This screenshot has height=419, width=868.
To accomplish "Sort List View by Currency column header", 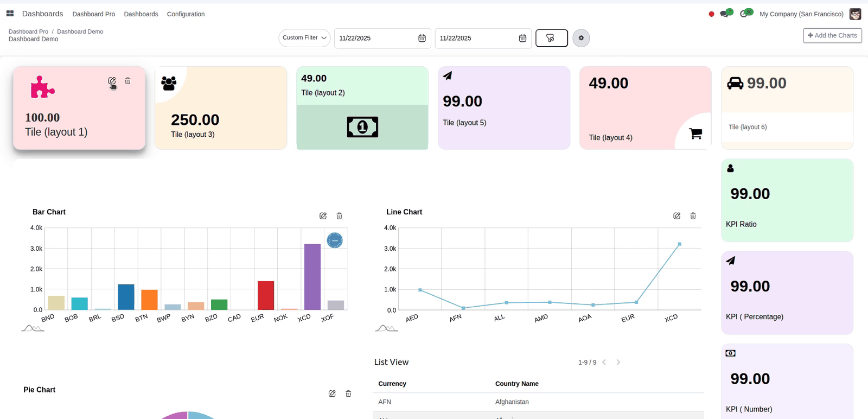I will tap(392, 384).
